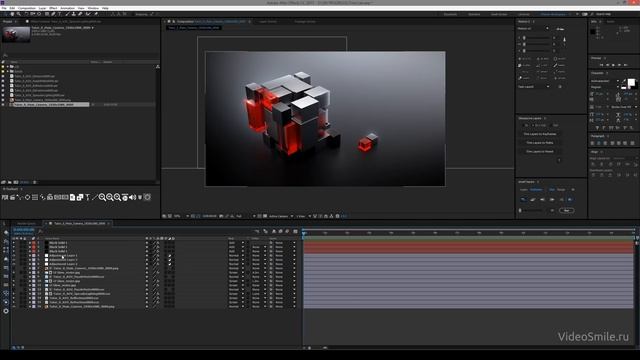Select the Zoom tool in top toolbar

19,14
